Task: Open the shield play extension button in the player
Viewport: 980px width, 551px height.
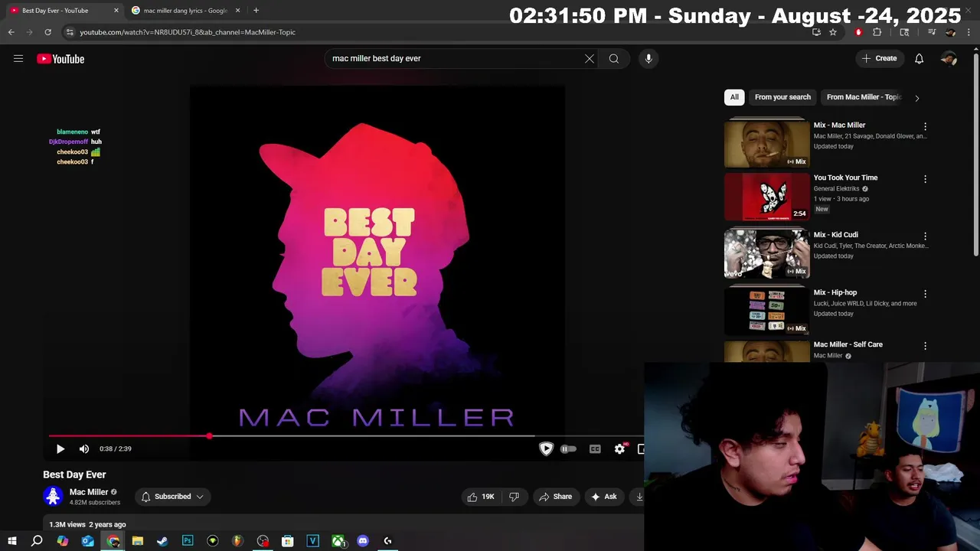Action: 546,448
